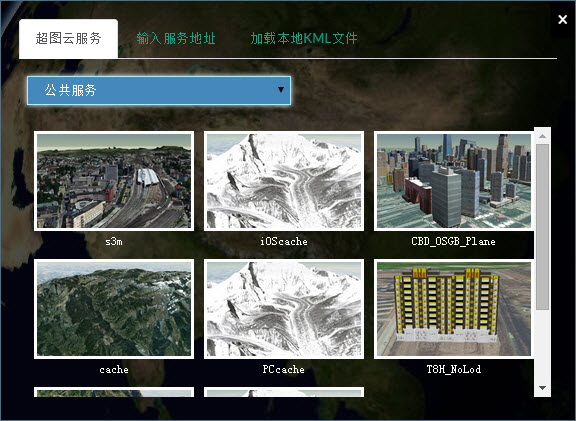This screenshot has height=421, width=576.
Task: Click the vertical scrollbar thumb
Action: (x=542, y=227)
